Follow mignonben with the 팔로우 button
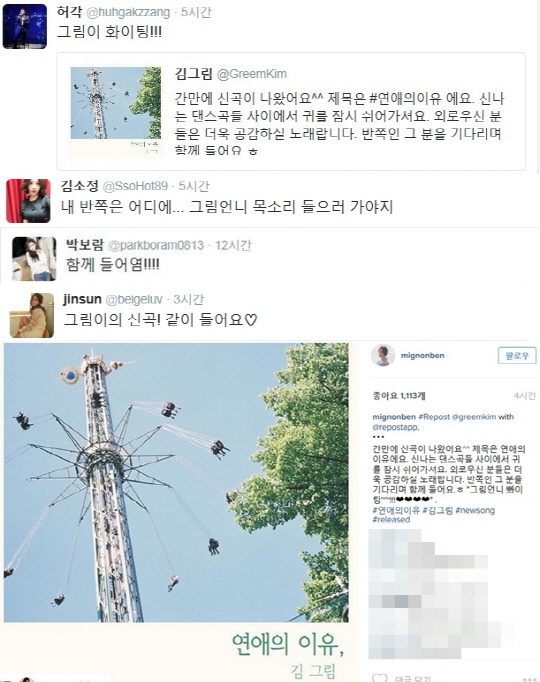The height and width of the screenshot is (682, 540). (x=517, y=355)
